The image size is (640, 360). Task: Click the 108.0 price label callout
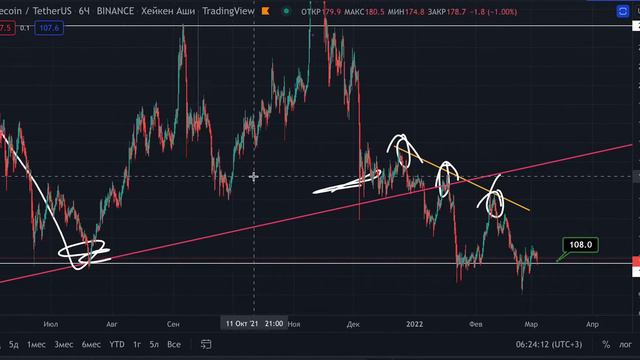(580, 245)
